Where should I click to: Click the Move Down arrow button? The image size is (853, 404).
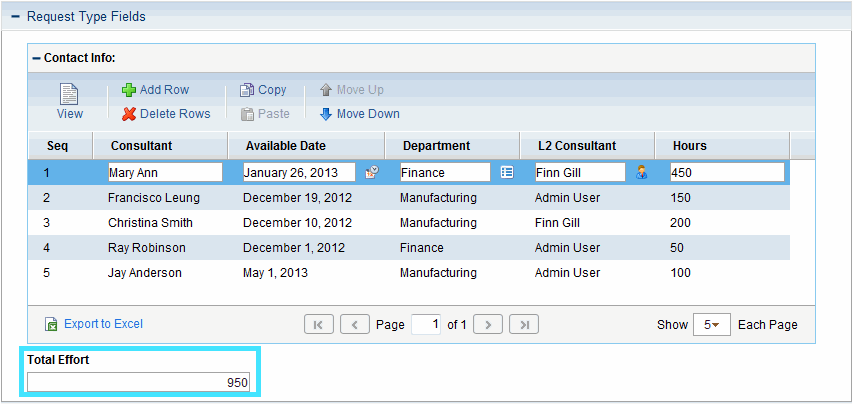(x=359, y=114)
